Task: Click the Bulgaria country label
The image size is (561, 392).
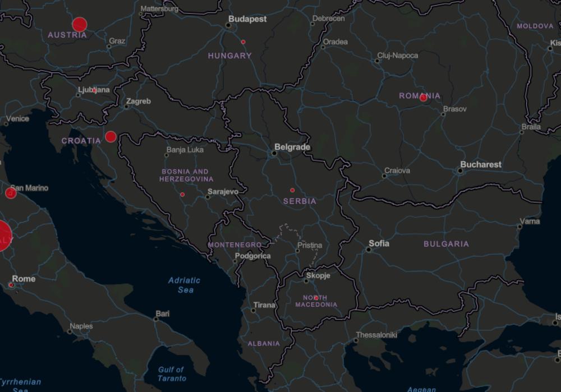Action: (x=446, y=244)
